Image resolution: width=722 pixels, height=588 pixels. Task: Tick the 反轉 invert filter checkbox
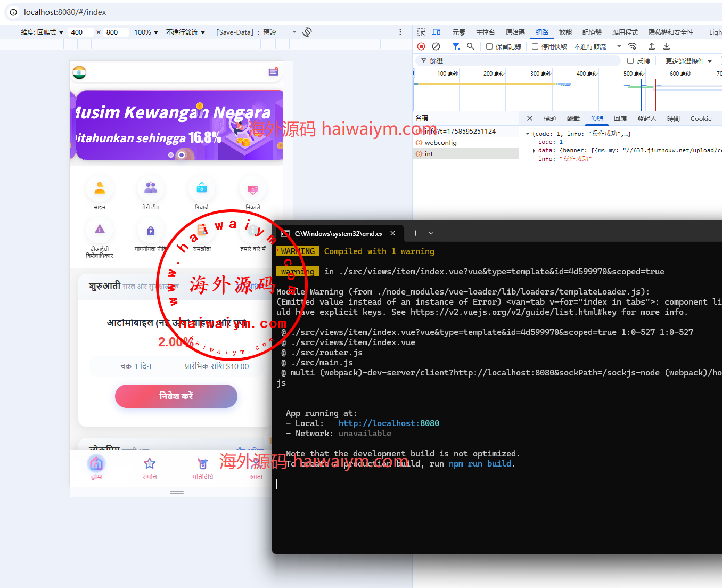pyautogui.click(x=630, y=61)
